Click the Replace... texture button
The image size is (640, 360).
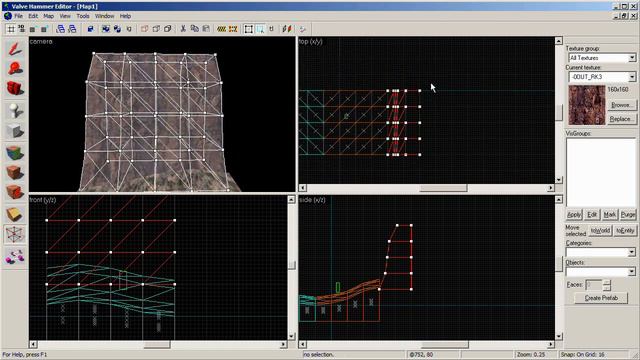pos(621,119)
